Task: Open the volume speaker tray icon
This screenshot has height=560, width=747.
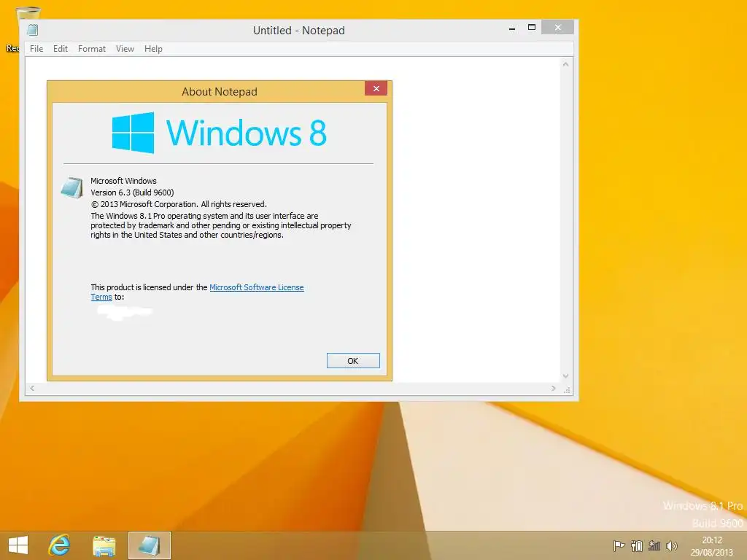Action: click(672, 545)
